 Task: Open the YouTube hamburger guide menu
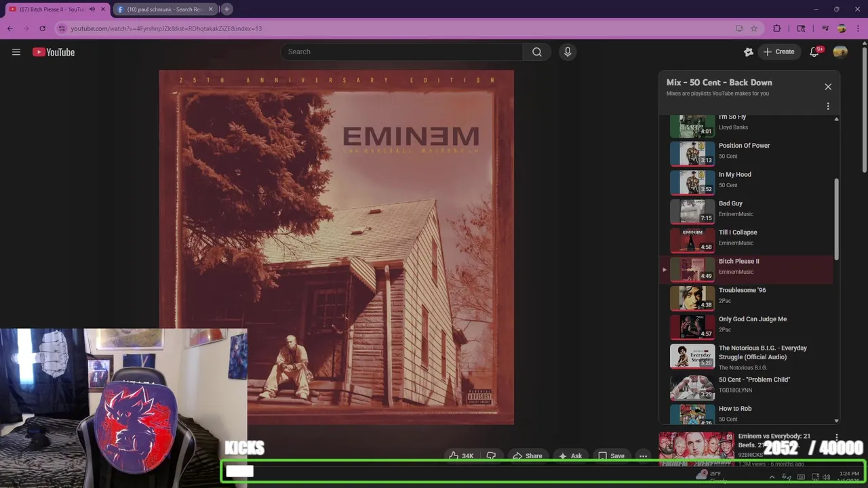pos(16,52)
